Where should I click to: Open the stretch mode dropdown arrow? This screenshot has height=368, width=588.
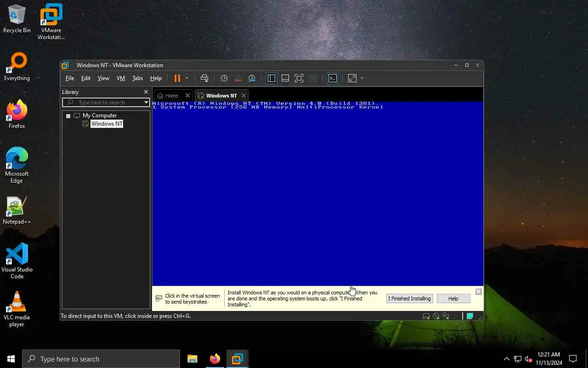(x=362, y=78)
